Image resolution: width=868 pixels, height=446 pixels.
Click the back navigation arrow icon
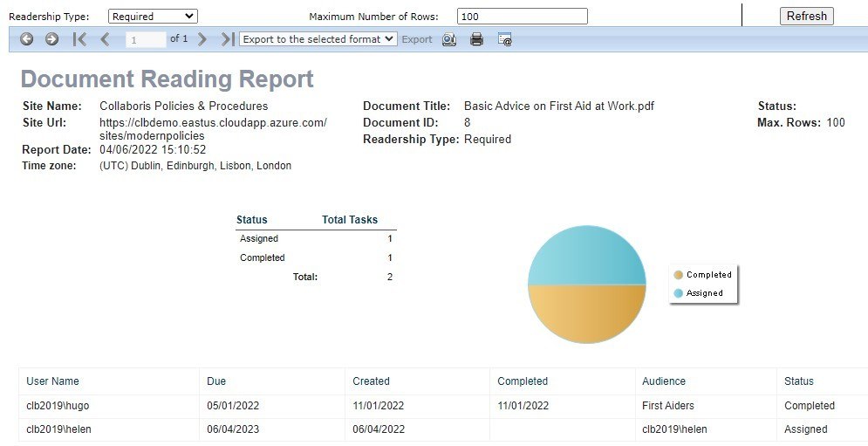[x=27, y=39]
